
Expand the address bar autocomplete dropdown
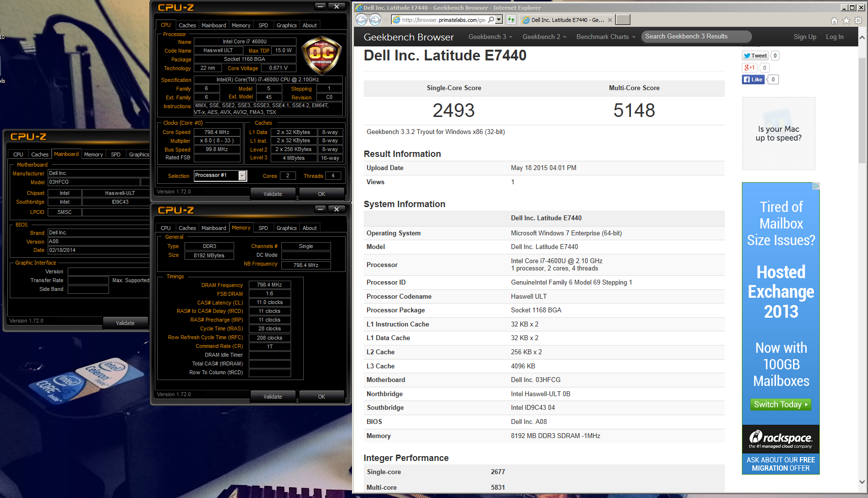coord(499,19)
